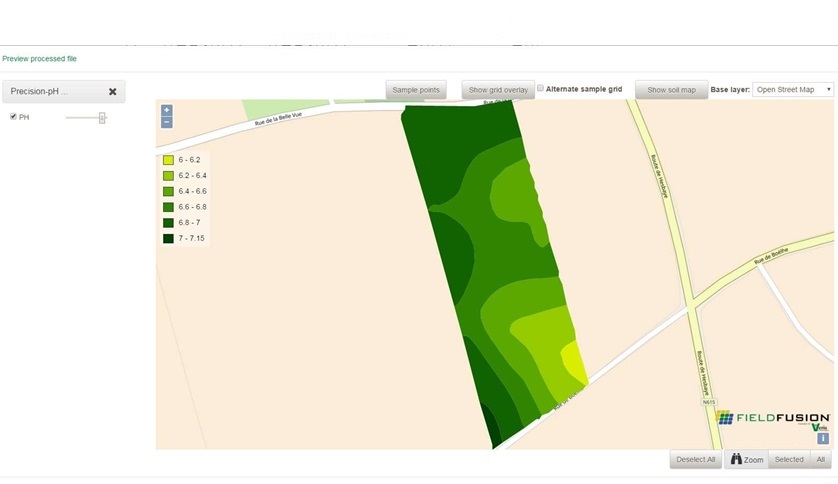Click Rue de la Belle Vue label

coord(278,119)
